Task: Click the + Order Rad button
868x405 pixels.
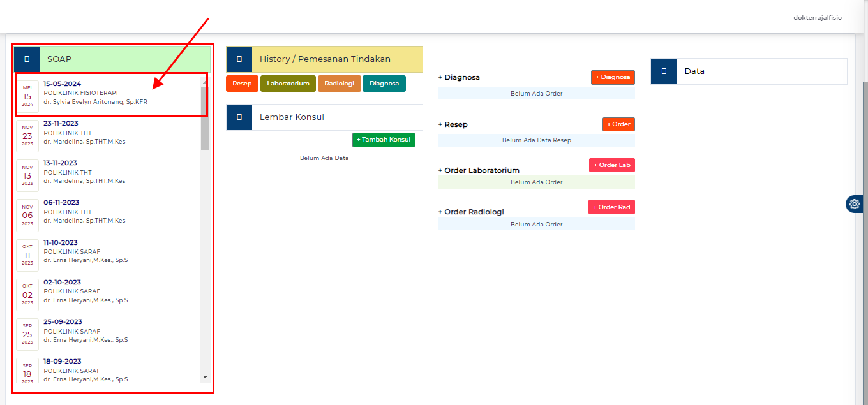Action: [x=611, y=207]
